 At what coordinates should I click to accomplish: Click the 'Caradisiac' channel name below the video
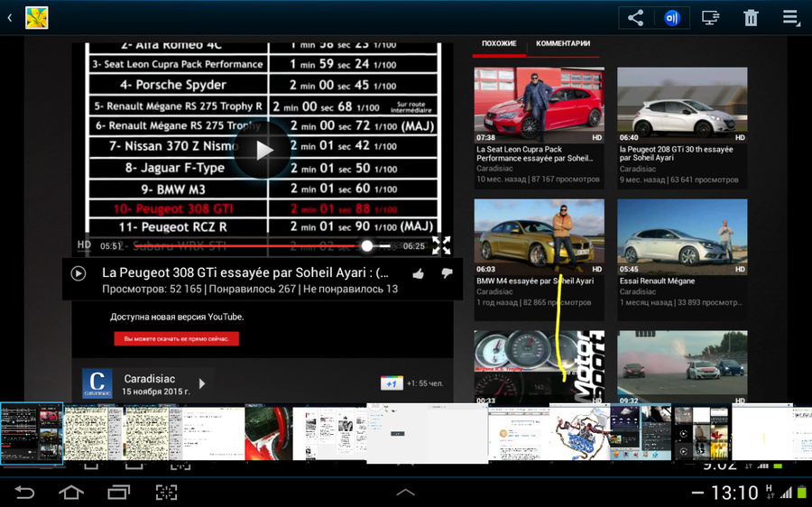150,379
